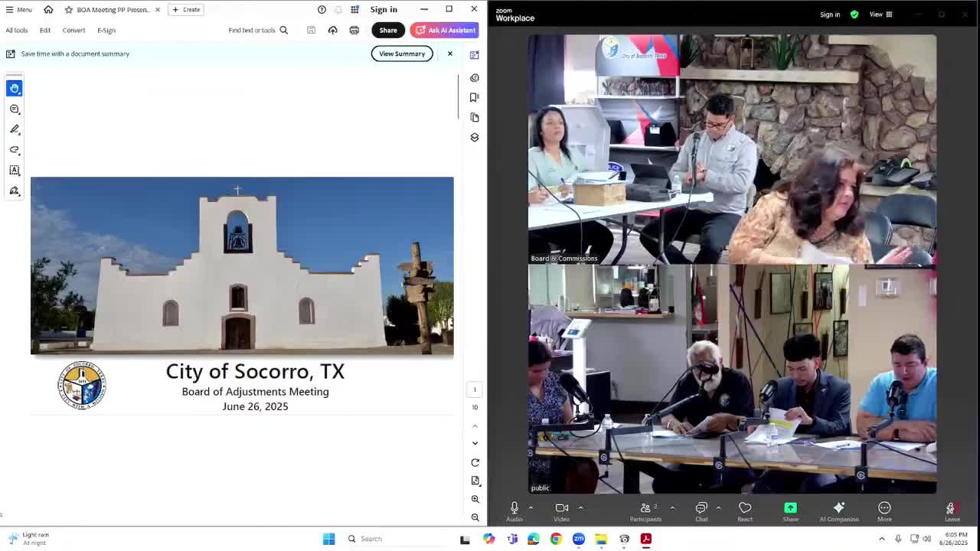The image size is (980, 551).
Task: Select the highlighter pen tool
Action: (15, 129)
